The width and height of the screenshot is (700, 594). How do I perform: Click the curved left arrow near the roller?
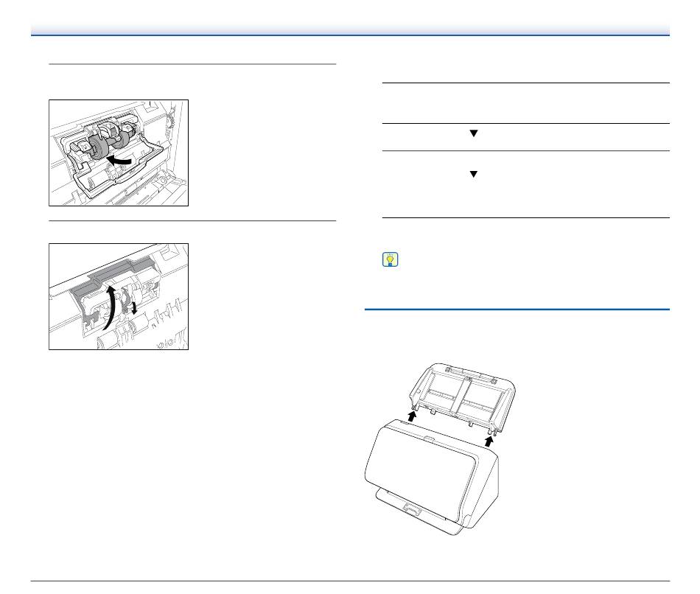coord(119,160)
